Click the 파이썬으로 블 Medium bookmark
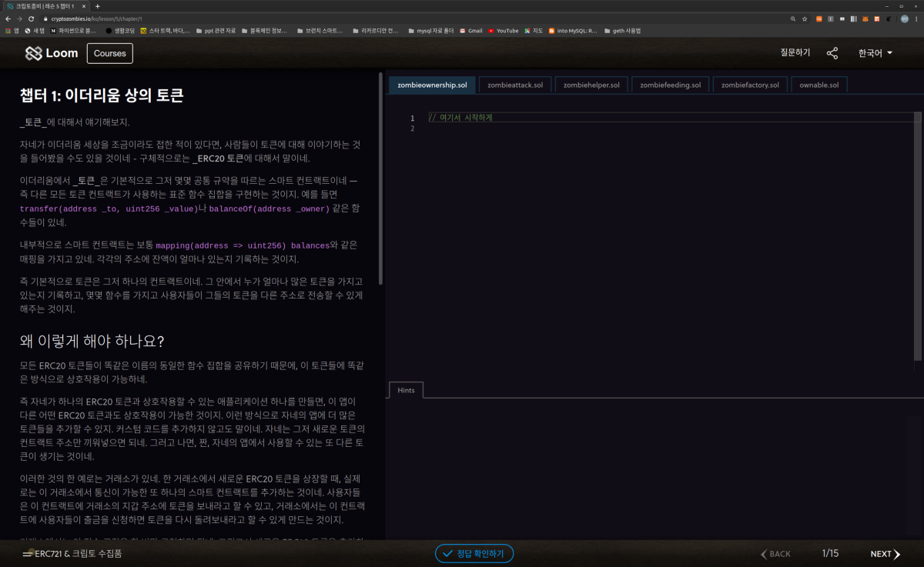Viewport: 924px width, 567px height. click(x=73, y=31)
